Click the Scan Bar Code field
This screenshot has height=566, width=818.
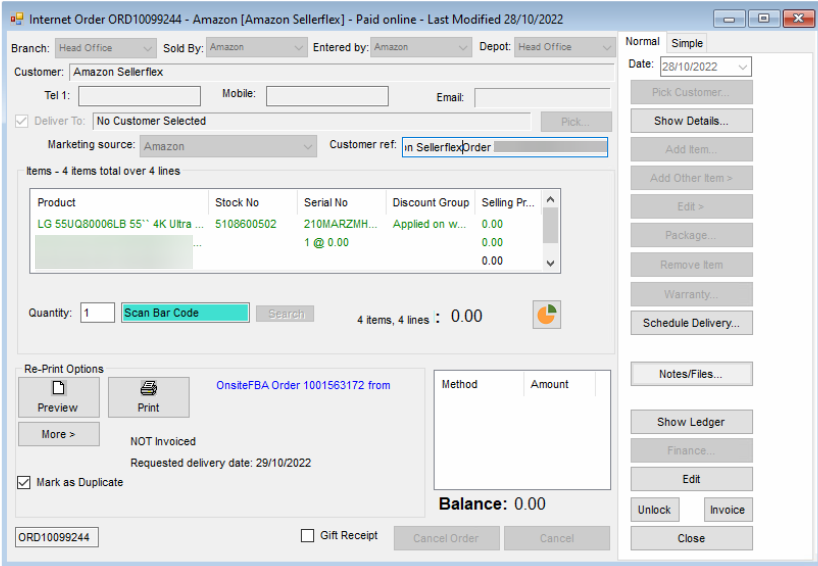pos(185,313)
